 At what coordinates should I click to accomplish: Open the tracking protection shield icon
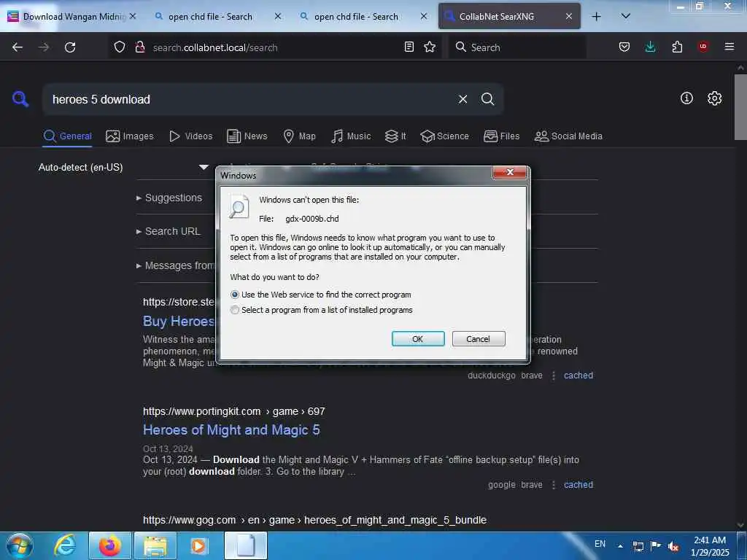click(x=120, y=47)
